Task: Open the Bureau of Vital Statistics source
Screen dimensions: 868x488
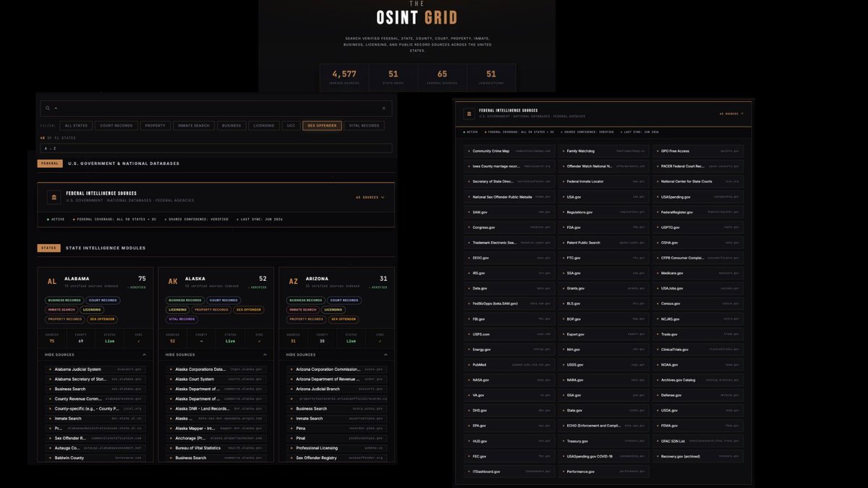Action: (216, 448)
